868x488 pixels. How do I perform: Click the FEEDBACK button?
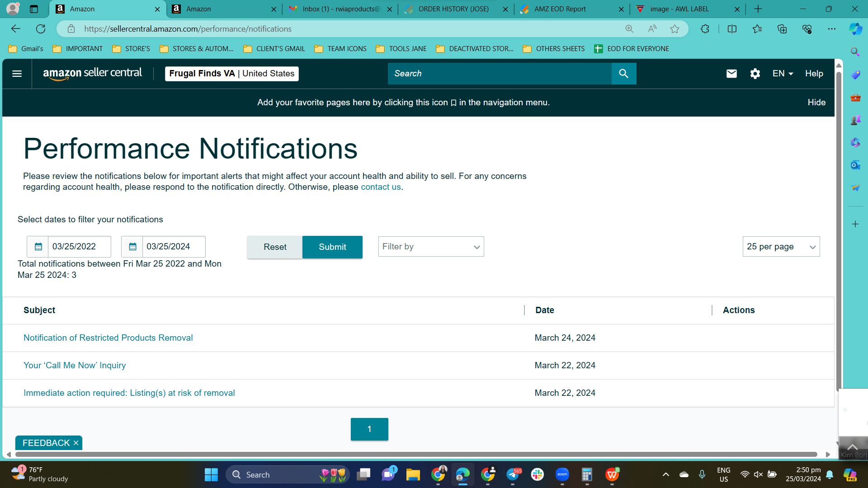tap(46, 443)
